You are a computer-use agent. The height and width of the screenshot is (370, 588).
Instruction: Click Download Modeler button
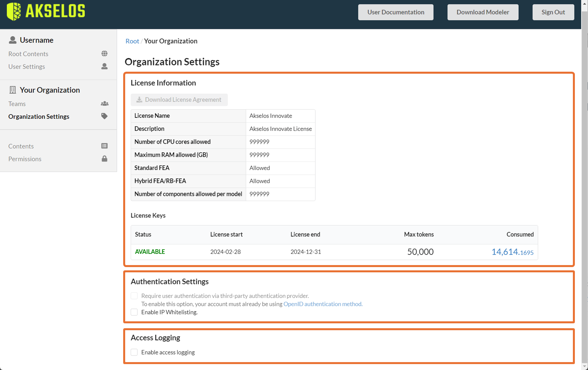tap(483, 12)
